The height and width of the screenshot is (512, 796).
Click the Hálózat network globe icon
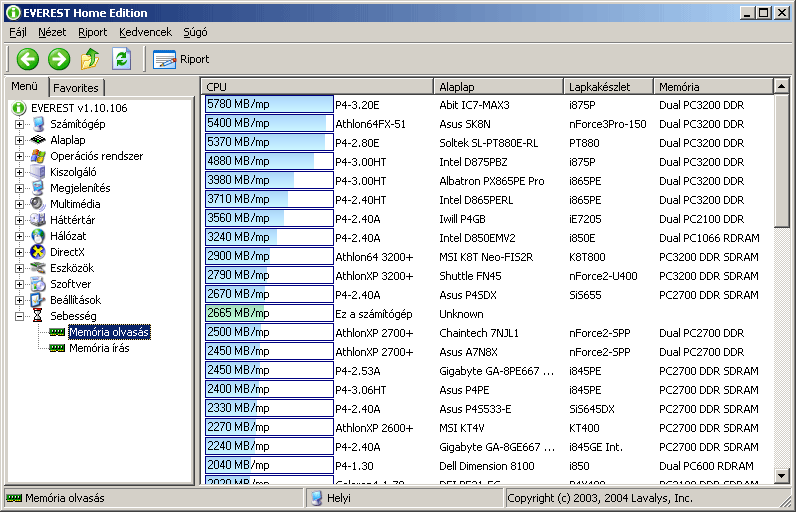click(38, 236)
